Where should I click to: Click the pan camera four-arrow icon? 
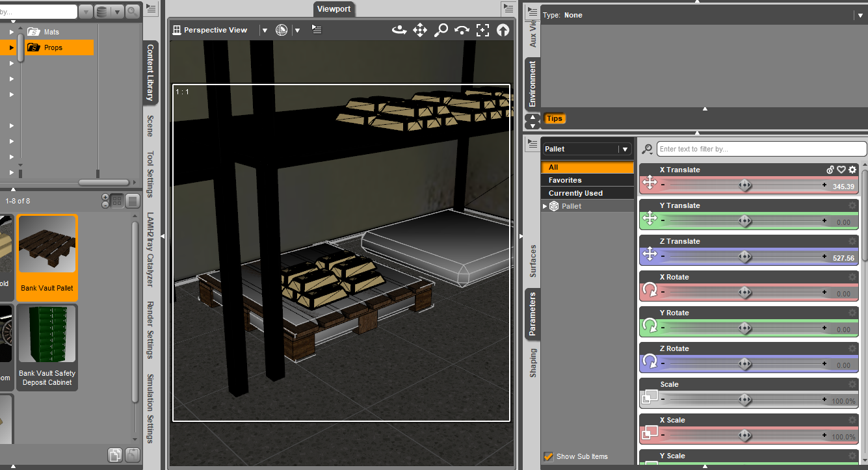pyautogui.click(x=420, y=30)
